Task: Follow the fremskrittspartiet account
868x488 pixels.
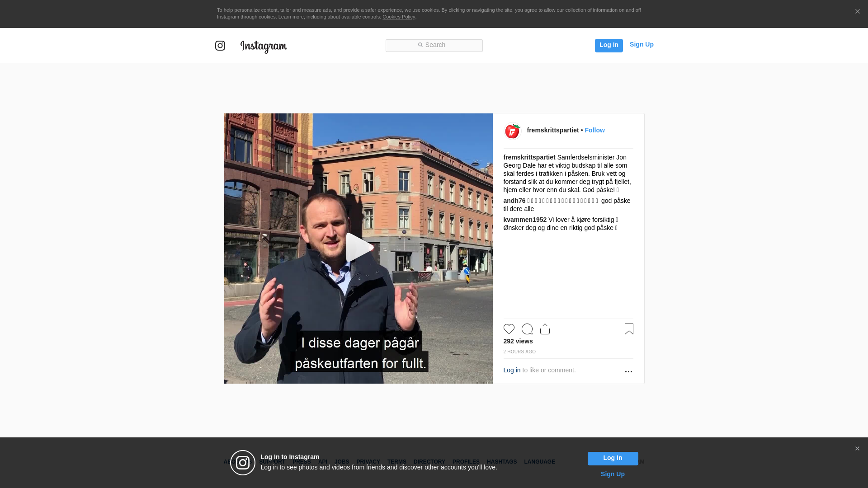Action: pos(594,130)
